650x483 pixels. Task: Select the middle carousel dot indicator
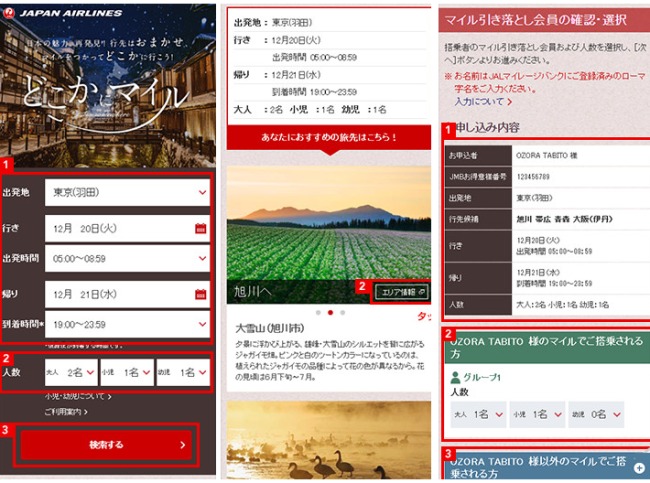330,313
